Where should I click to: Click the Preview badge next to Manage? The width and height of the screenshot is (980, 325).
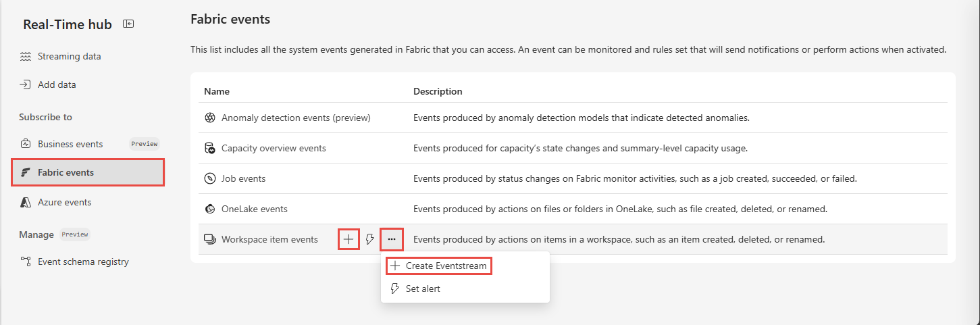click(x=75, y=234)
